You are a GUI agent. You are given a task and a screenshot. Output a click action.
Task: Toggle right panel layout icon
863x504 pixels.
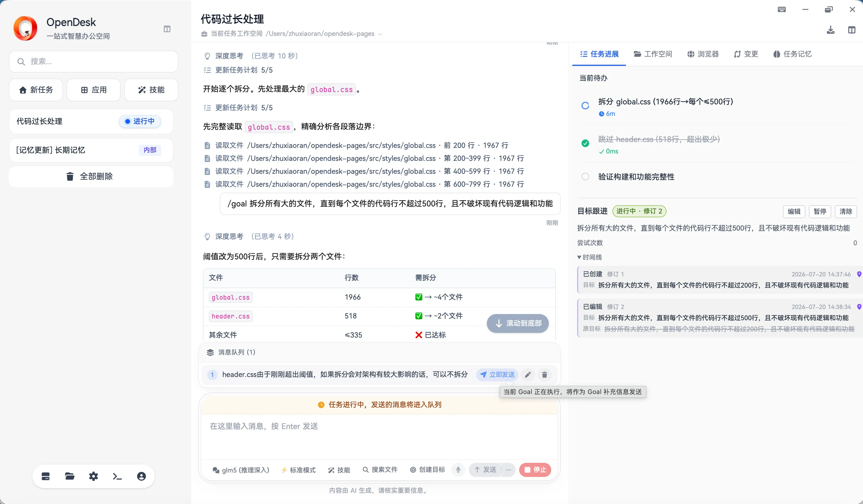(851, 30)
